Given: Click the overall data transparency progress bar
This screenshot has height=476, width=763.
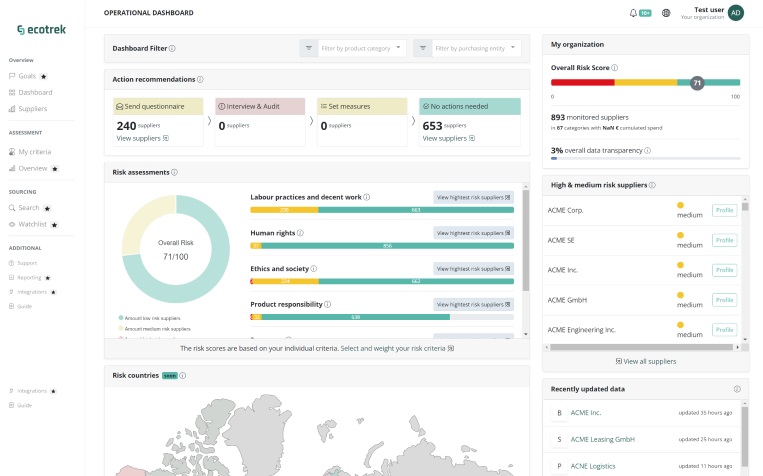Looking at the screenshot, I should coord(645,158).
